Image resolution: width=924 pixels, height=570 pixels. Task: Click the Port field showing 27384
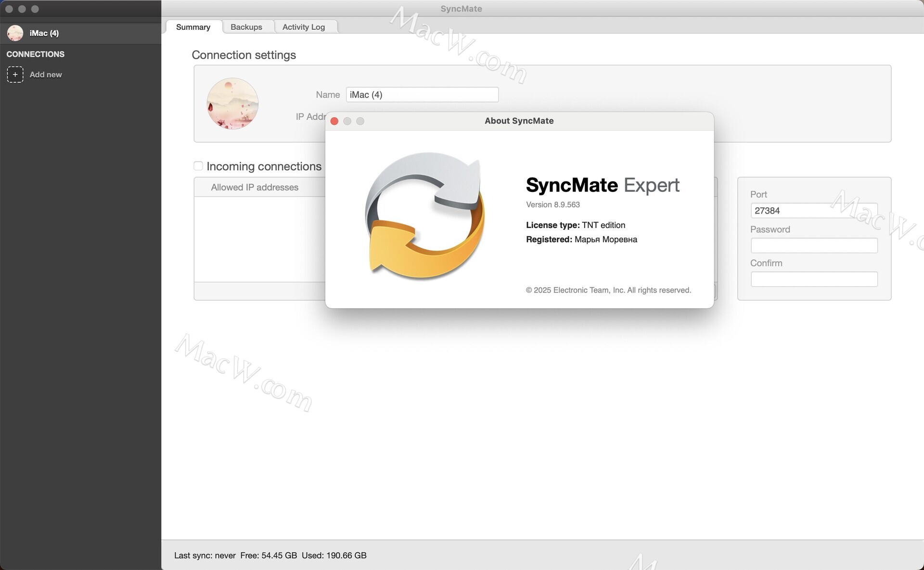(x=814, y=211)
